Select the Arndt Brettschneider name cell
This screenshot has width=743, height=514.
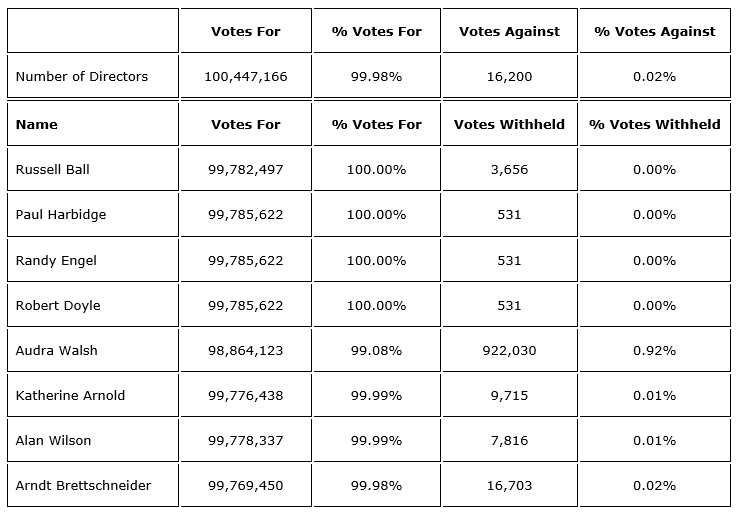pos(84,486)
